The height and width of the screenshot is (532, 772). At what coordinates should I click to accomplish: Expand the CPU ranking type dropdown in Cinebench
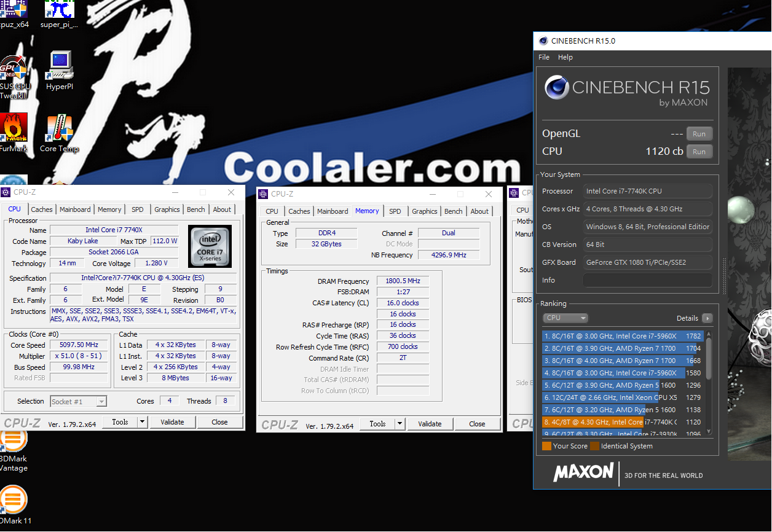[565, 318]
